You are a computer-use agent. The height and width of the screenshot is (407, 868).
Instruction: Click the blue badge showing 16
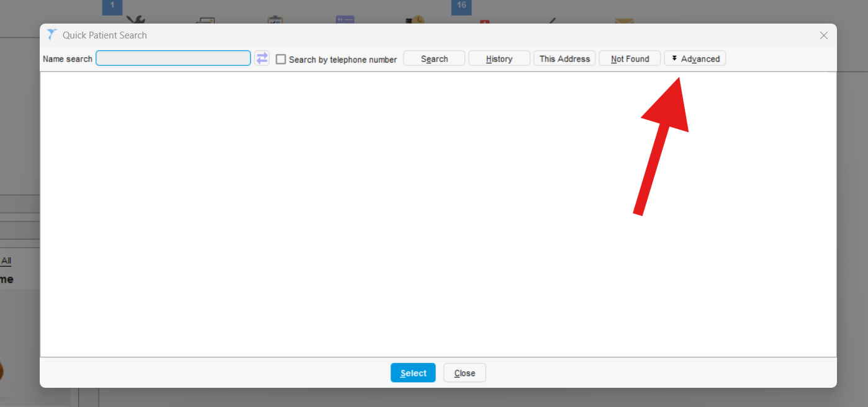461,6
